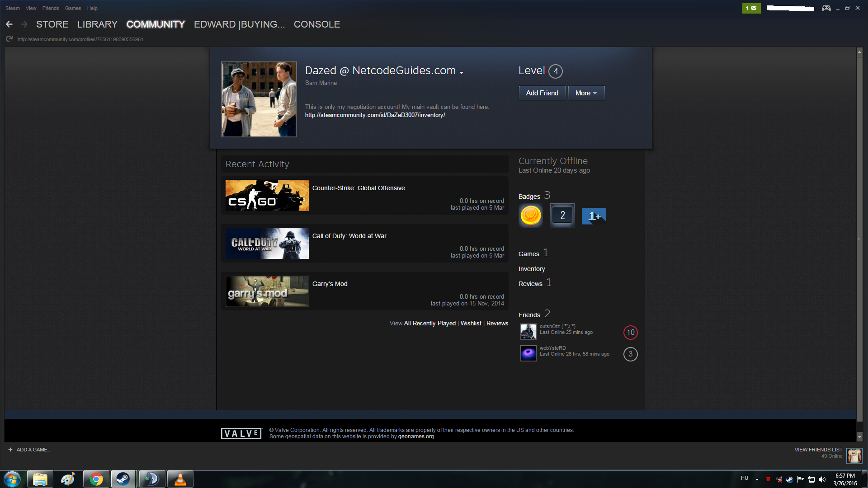868x488 pixels.
Task: Expand the More dropdown button
Action: [586, 93]
